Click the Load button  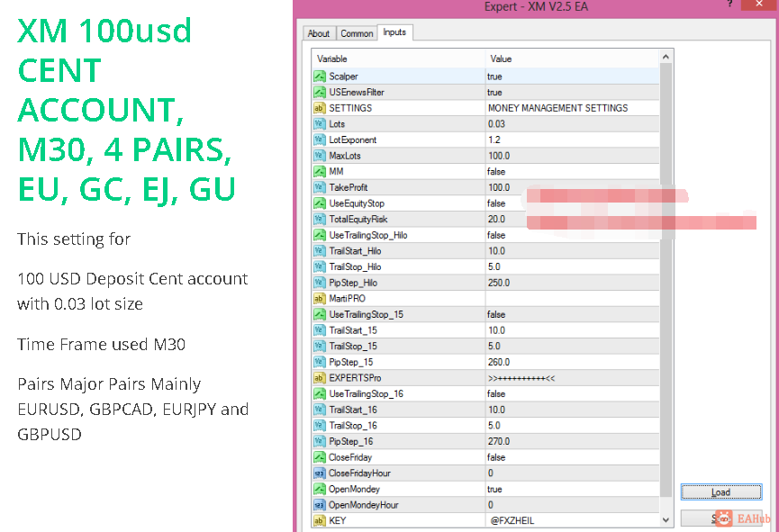(x=720, y=492)
